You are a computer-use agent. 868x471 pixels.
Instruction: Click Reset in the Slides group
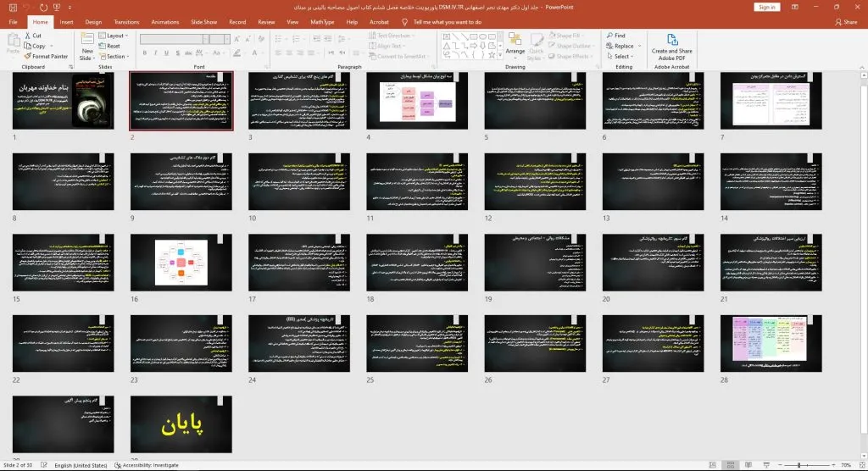112,47
